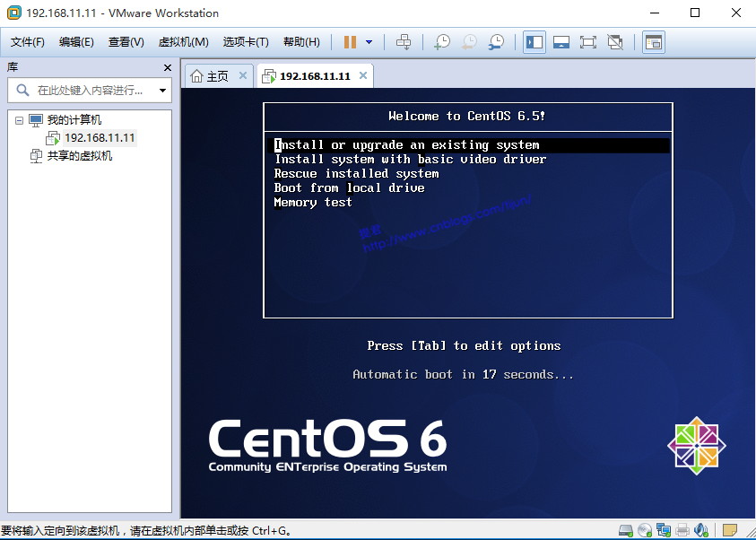Screen dimensions: 756x540
Task: Click the console view icon
Action: coord(653,42)
